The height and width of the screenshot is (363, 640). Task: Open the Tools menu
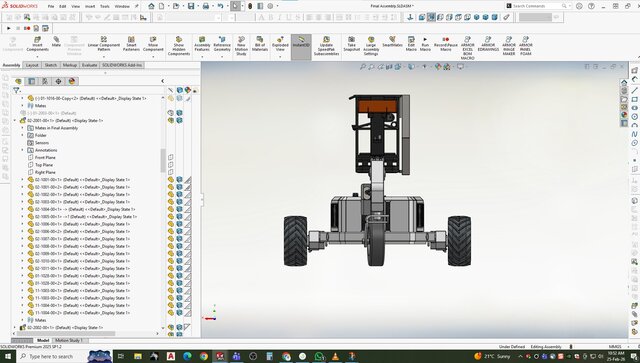point(105,7)
